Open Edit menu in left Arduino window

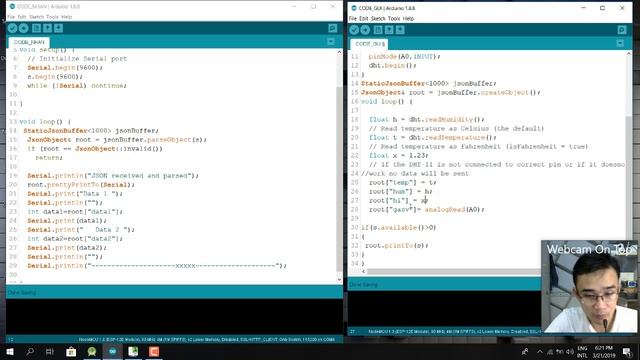(x=22, y=17)
